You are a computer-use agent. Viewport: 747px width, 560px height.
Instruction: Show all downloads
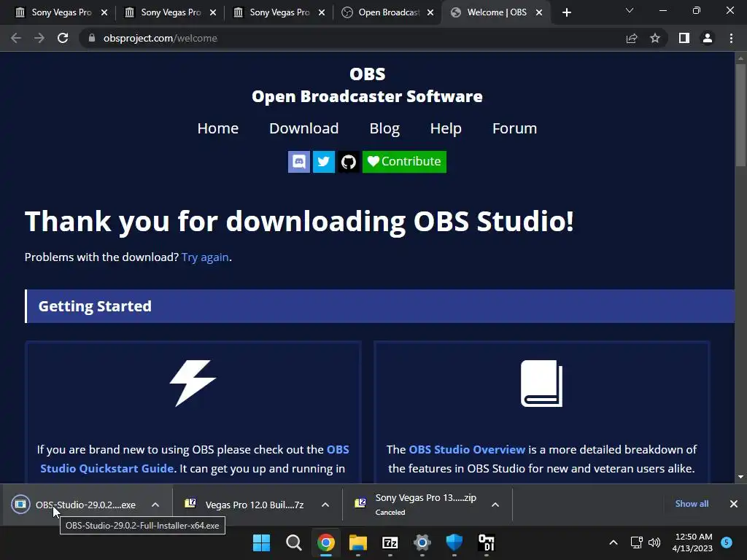692,504
